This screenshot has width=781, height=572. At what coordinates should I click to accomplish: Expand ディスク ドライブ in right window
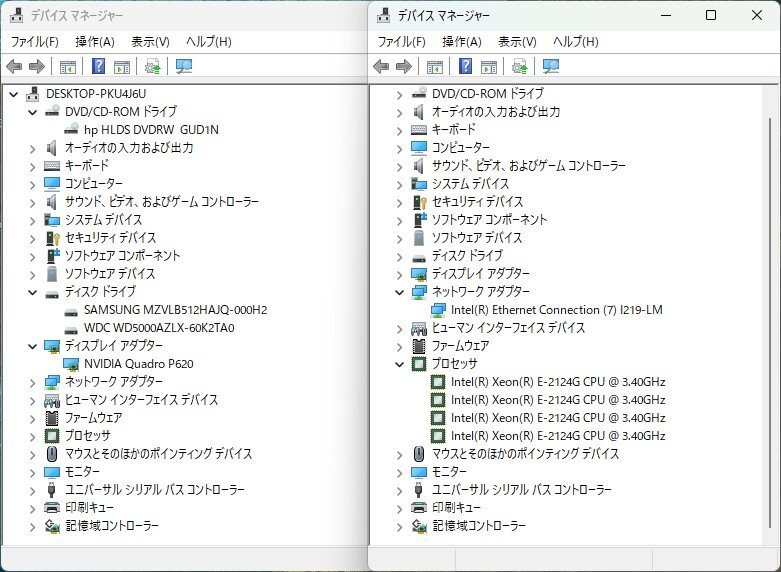point(399,256)
